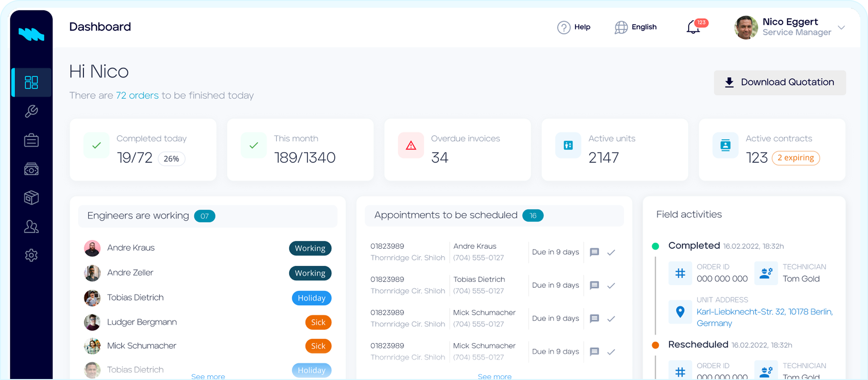This screenshot has width=868, height=380.
Task: Open the briefcase orders section in sidebar
Action: click(x=31, y=140)
